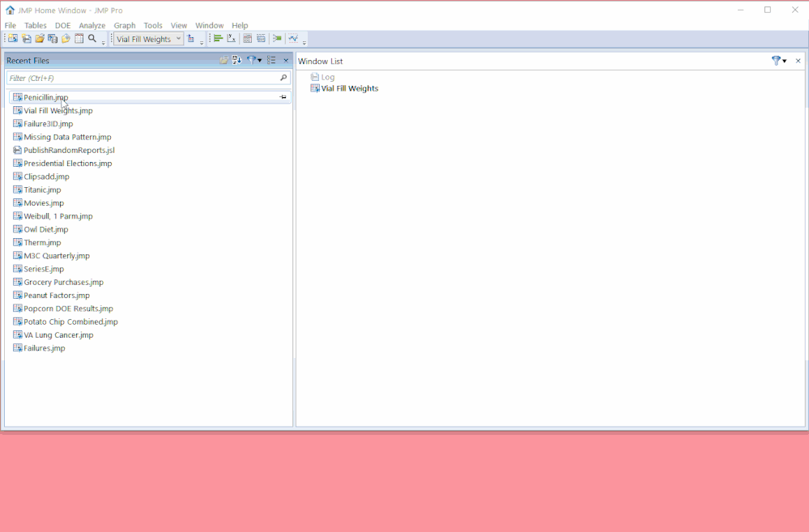The width and height of the screenshot is (809, 532).
Task: Open the Vial Fill Weights table dropdown
Action: [x=178, y=39]
